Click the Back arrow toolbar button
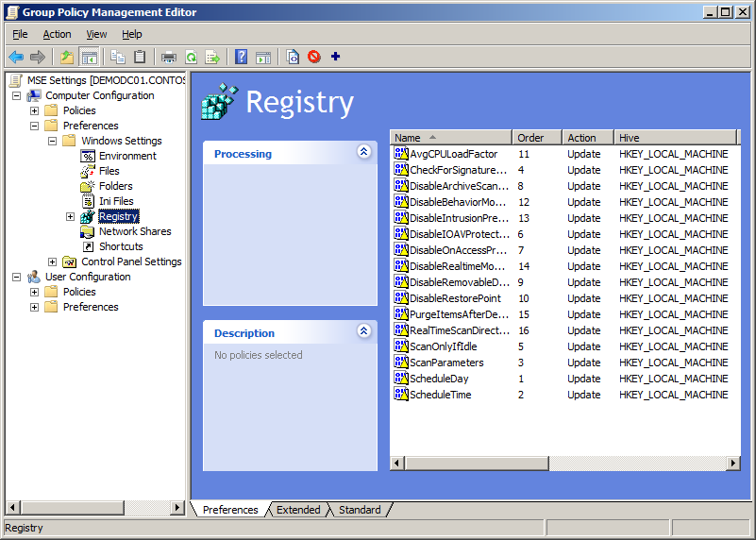Viewport: 756px width, 540px height. click(16, 57)
